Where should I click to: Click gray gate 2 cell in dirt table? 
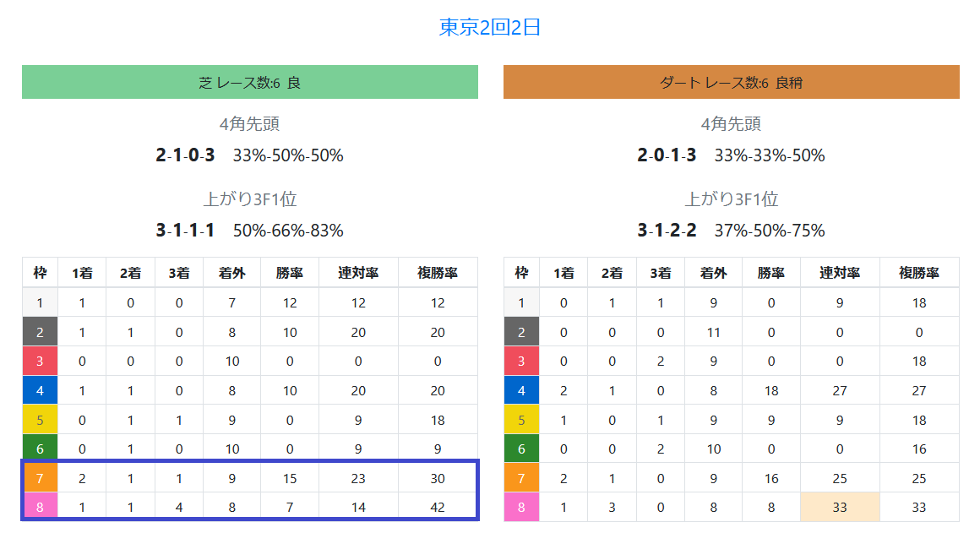tap(521, 332)
